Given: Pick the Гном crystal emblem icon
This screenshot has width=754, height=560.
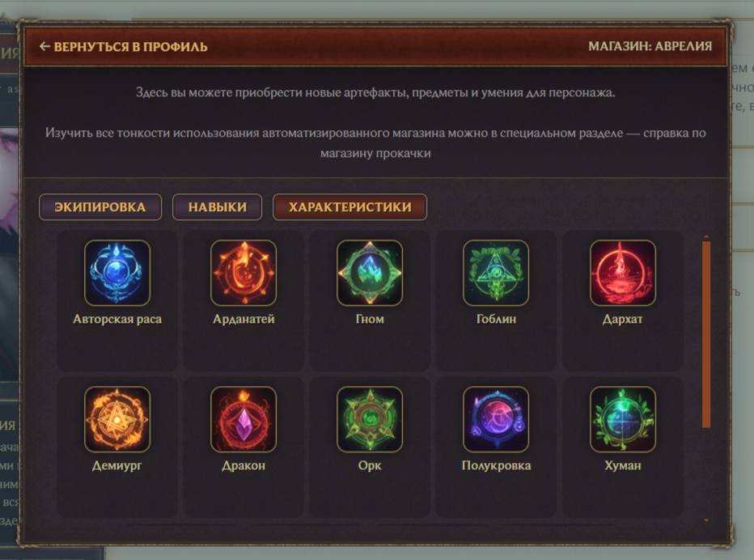Looking at the screenshot, I should coord(370,273).
